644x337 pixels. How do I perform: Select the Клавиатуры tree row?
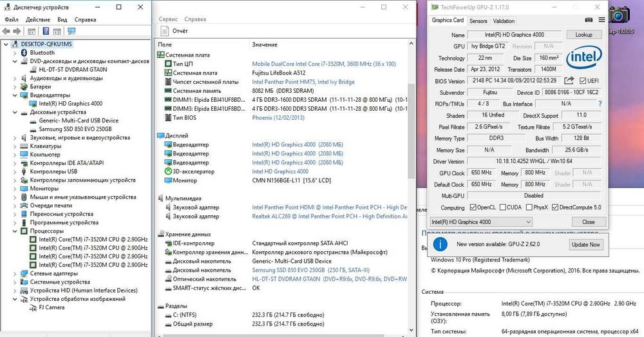tap(46, 146)
